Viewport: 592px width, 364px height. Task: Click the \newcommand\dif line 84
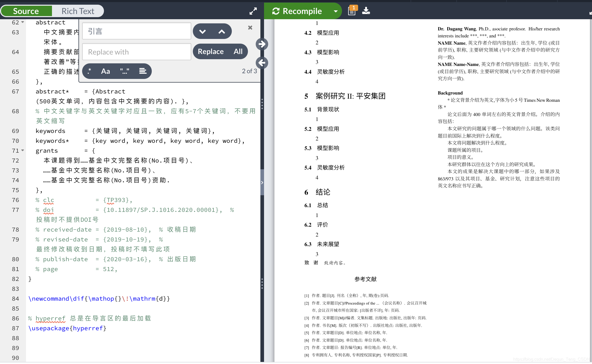click(x=99, y=299)
